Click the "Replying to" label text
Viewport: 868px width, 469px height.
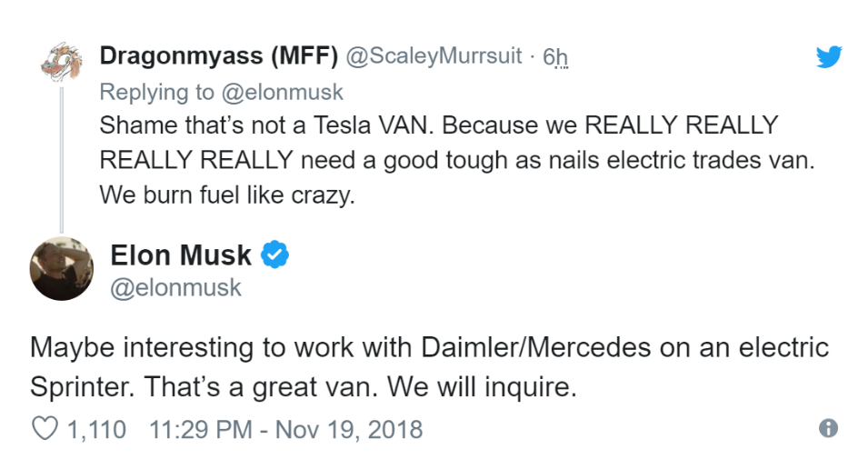(x=155, y=92)
